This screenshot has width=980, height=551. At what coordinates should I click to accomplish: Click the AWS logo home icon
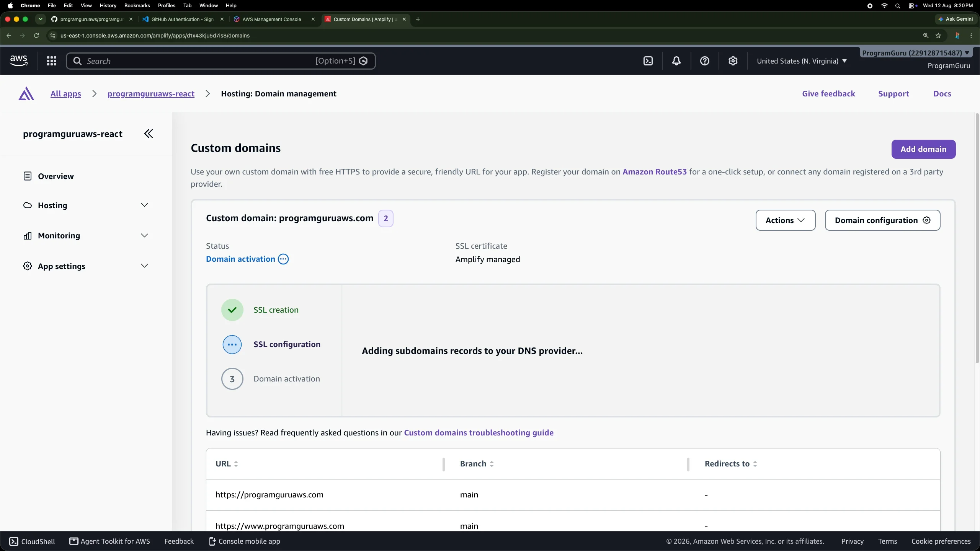[18, 61]
